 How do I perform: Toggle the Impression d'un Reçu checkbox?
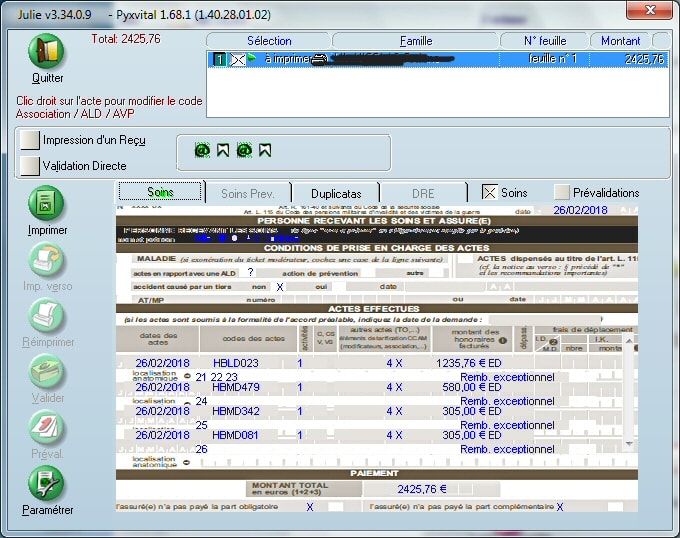pos(30,140)
